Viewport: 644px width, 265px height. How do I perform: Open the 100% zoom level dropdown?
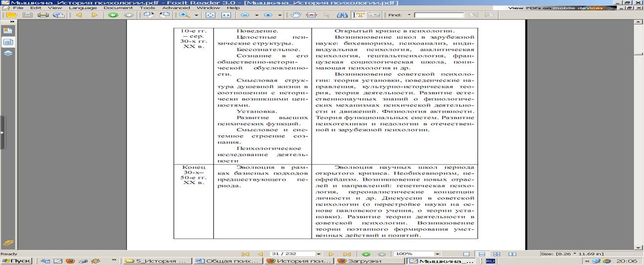[437, 254]
